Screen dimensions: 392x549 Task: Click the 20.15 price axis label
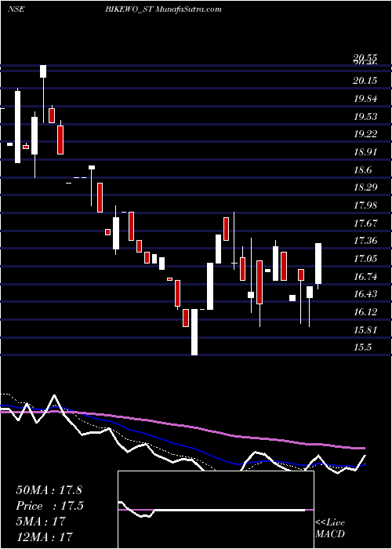coord(365,81)
